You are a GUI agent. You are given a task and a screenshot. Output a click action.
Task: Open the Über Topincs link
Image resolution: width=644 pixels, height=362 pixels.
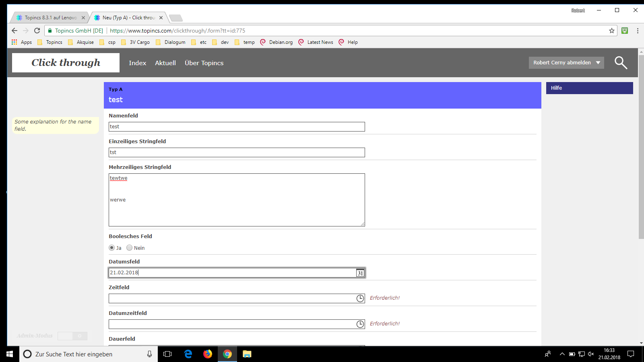click(204, 63)
